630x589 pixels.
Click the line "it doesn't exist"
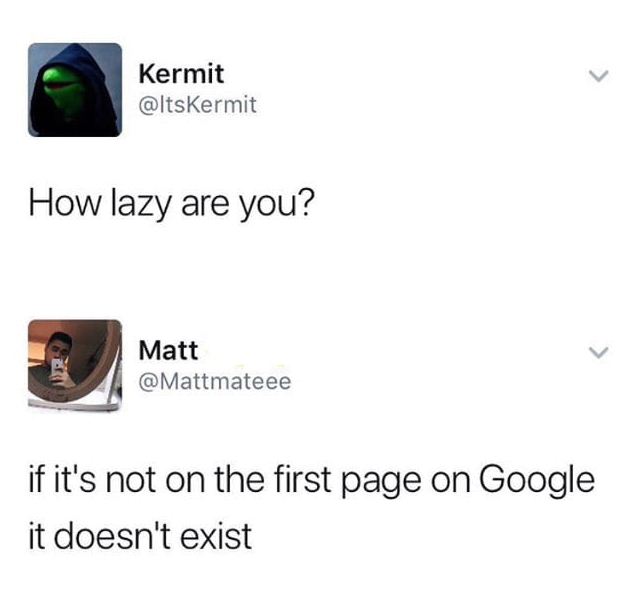click(x=140, y=536)
